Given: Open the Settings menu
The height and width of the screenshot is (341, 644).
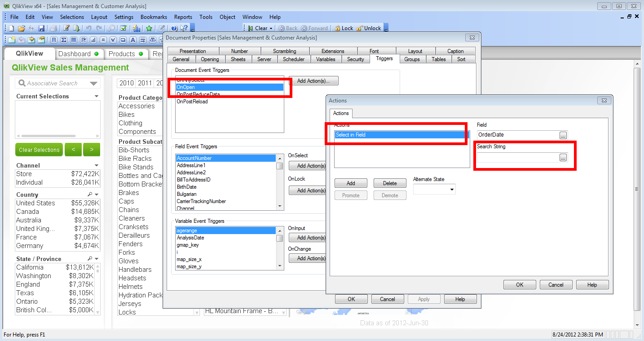Looking at the screenshot, I should [124, 17].
